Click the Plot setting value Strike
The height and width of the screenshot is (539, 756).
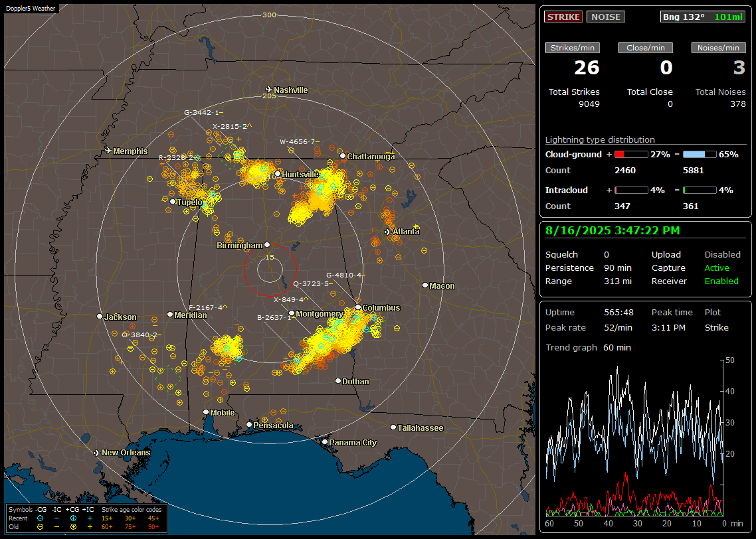tap(716, 327)
